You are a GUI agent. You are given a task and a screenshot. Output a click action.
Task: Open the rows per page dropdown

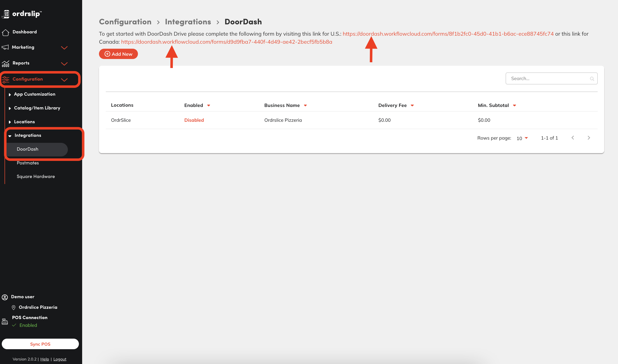[x=523, y=138]
